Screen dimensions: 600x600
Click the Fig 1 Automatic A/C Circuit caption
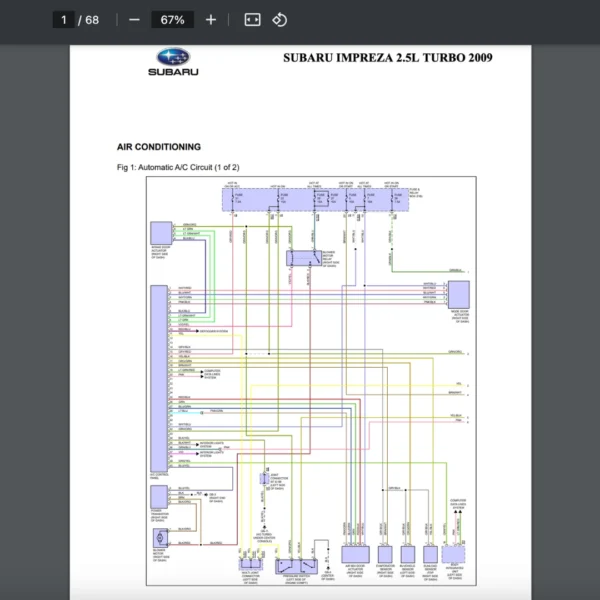178,167
